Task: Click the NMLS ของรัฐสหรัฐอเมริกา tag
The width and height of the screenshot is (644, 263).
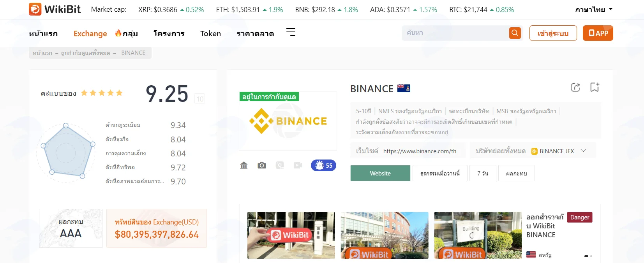Action: (410, 111)
